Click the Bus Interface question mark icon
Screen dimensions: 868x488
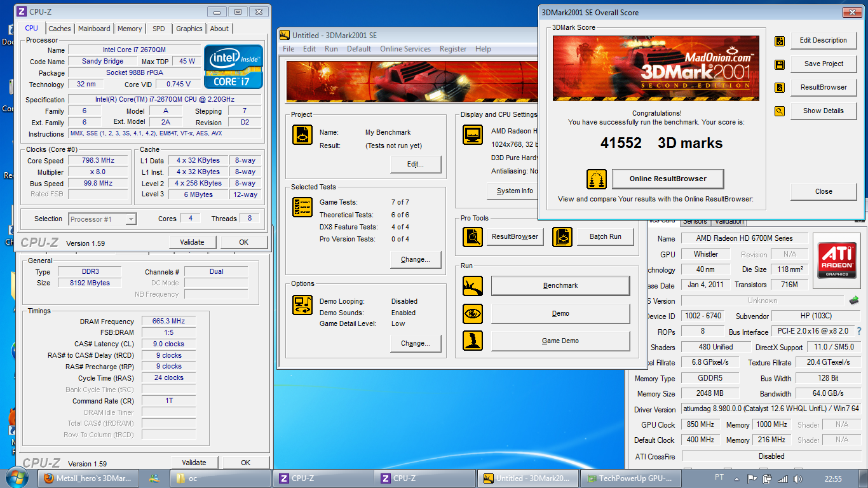coord(859,332)
